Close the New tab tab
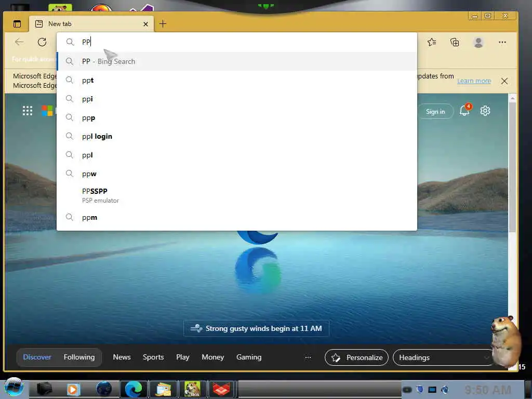 coord(145,24)
